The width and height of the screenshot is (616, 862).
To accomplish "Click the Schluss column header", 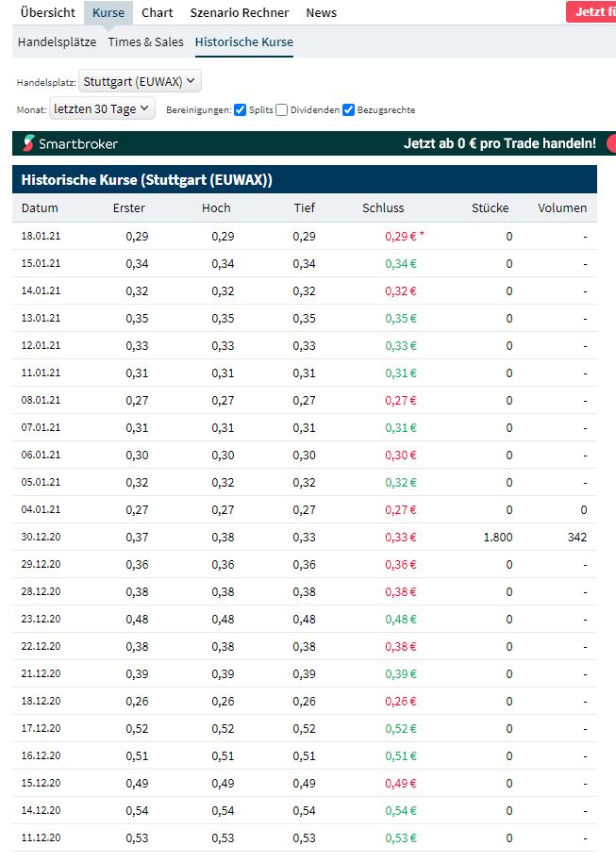I will (x=382, y=208).
